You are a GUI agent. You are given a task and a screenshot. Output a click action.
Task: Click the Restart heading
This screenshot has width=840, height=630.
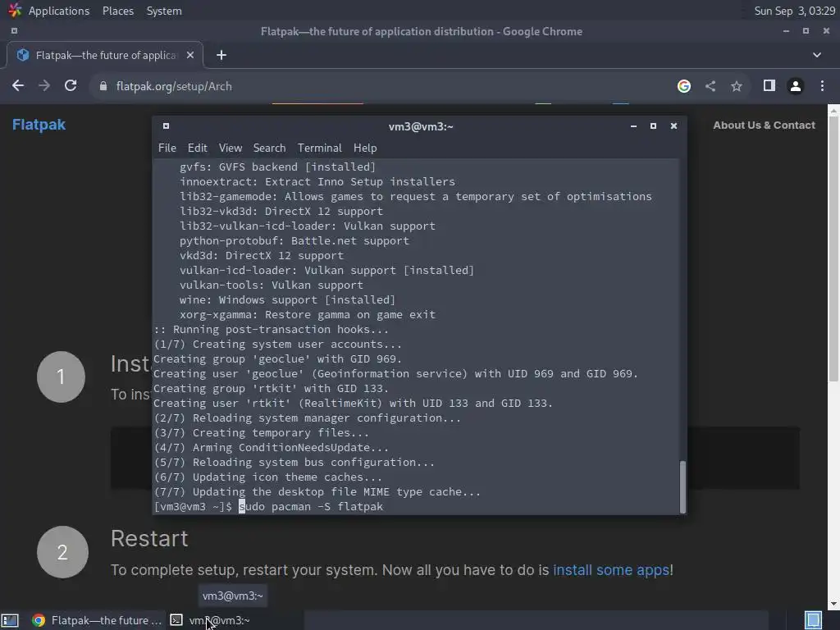(x=149, y=538)
